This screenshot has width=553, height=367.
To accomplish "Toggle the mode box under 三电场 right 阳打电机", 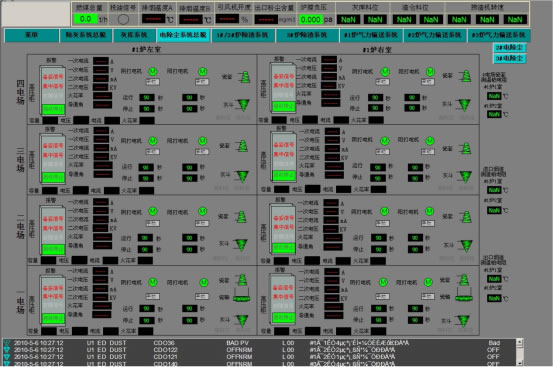I will [427, 152].
